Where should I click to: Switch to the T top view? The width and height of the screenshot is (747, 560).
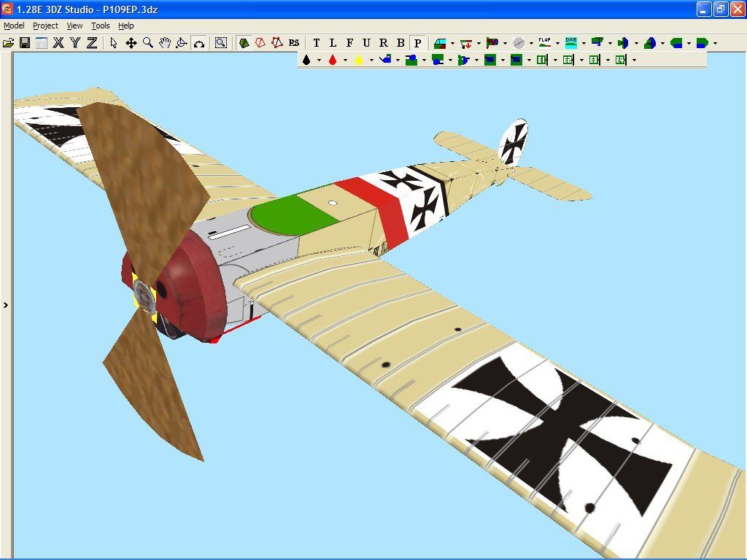(317, 43)
